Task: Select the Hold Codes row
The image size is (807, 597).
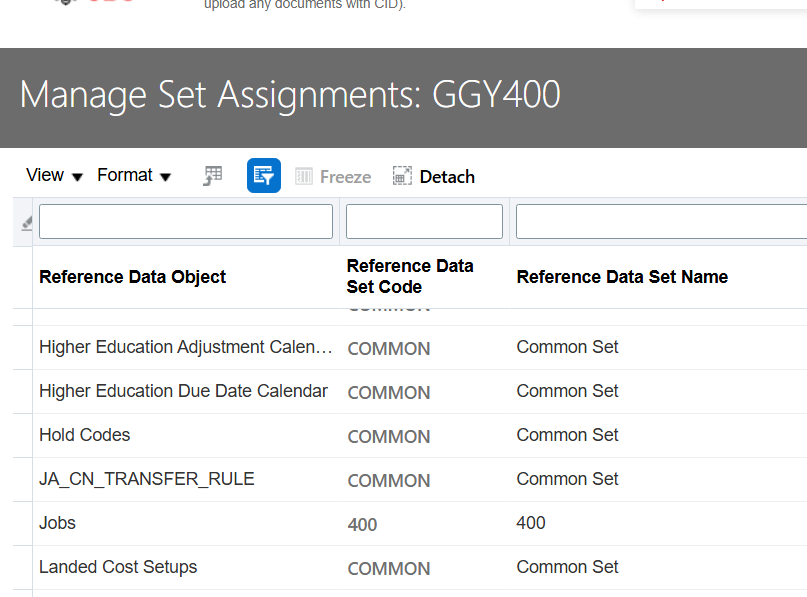Action: pyautogui.click(x=410, y=435)
